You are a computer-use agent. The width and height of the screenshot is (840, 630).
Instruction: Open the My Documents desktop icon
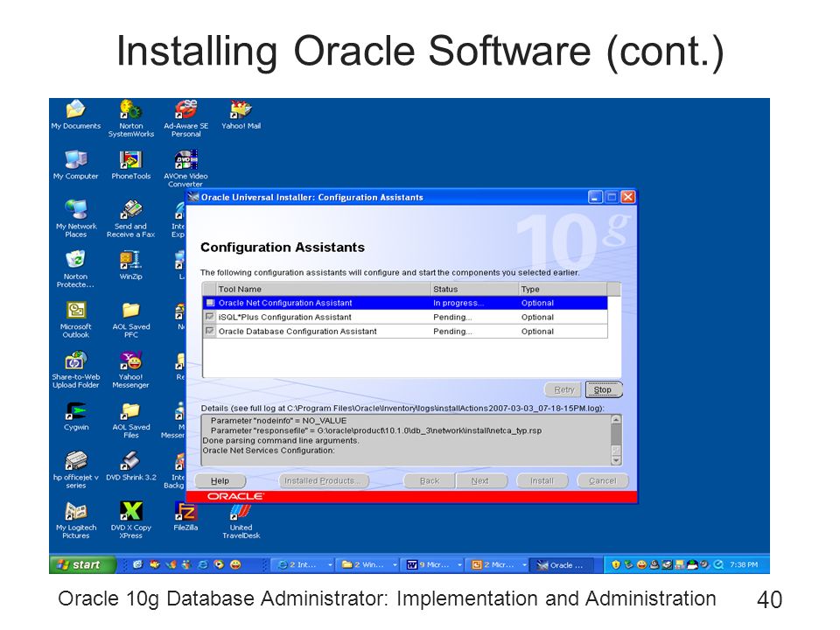[x=75, y=115]
